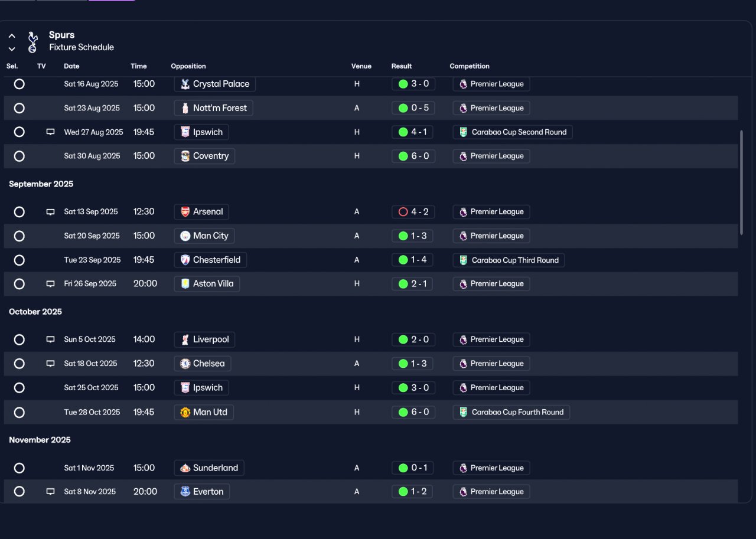Click Carabao Cup icon for Chesterfield match

click(464, 260)
